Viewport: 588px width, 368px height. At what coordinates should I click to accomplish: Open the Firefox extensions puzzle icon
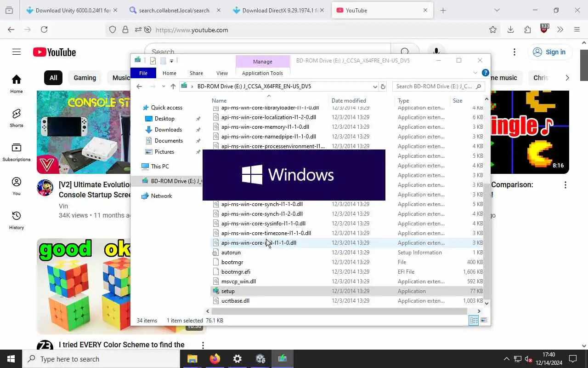click(527, 29)
